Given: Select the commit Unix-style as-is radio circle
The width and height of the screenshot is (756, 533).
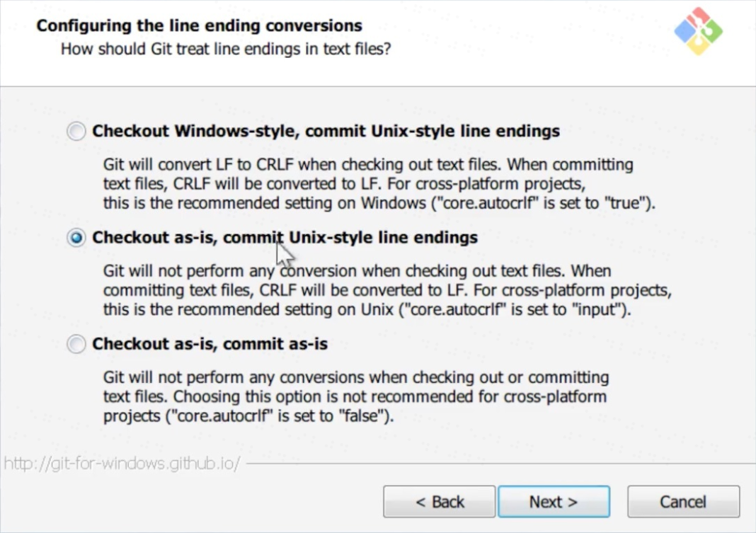Looking at the screenshot, I should [76, 238].
